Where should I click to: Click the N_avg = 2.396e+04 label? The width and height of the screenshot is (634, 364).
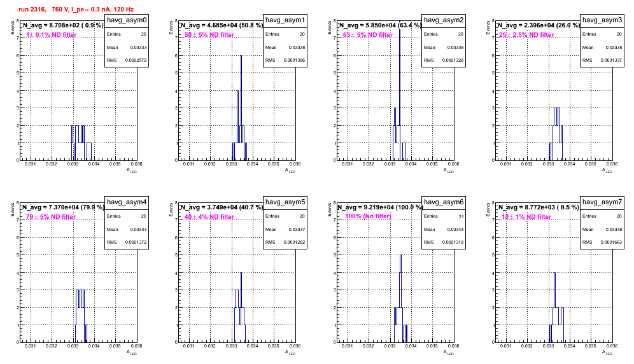pyautogui.click(x=539, y=25)
